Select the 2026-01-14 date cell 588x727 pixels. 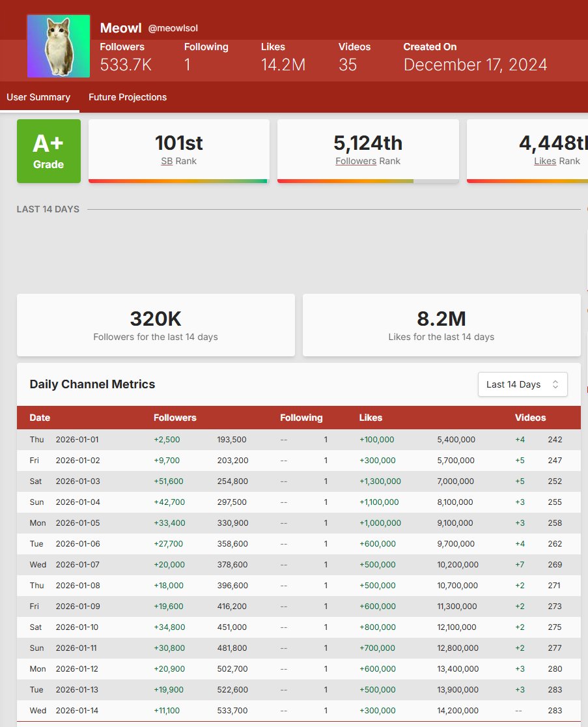(x=77, y=711)
